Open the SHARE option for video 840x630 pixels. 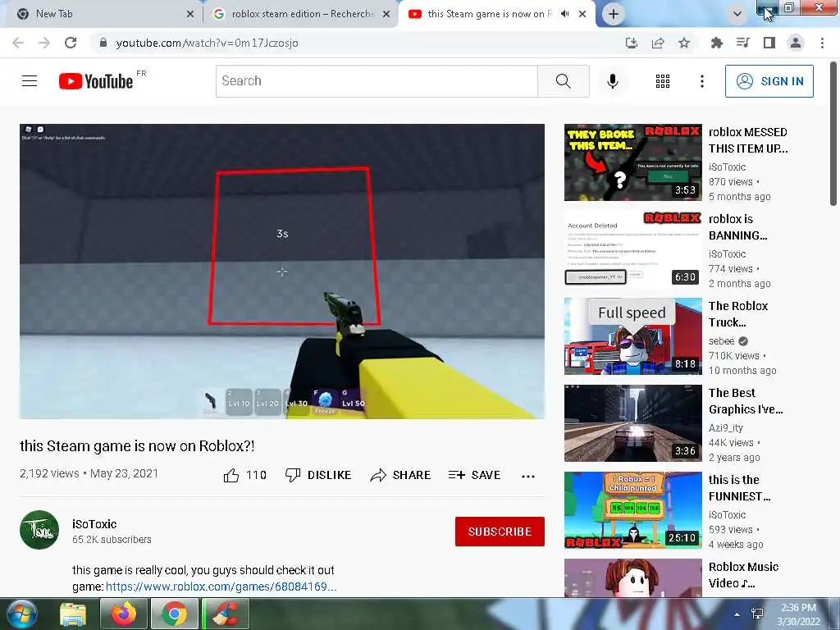tap(400, 475)
